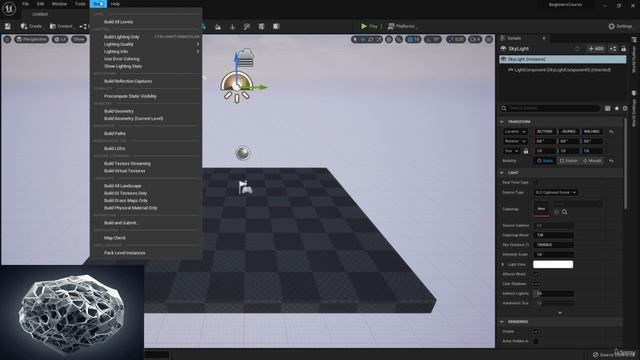640x360 pixels.
Task: Show advanced Light properties arrow
Action: tap(560, 313)
